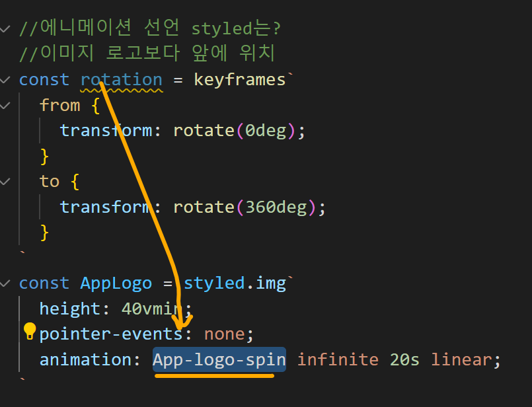Click the 'rotate(0deg)' value
Image resolution: width=532 pixels, height=407 pixels.
tap(234, 131)
